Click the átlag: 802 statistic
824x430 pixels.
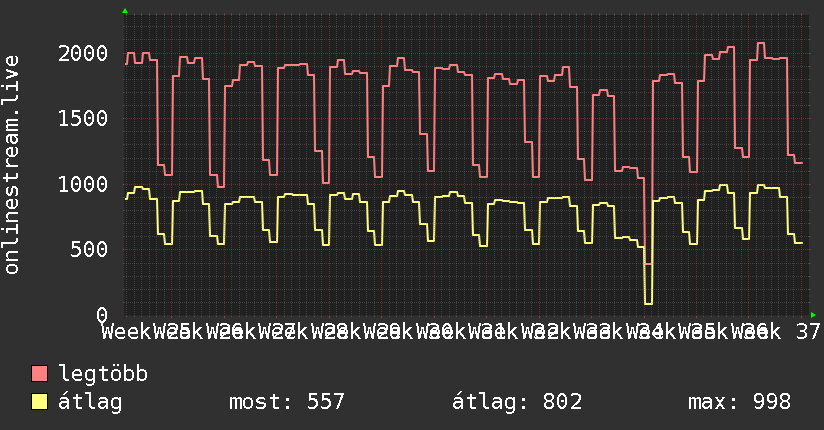[x=517, y=402]
